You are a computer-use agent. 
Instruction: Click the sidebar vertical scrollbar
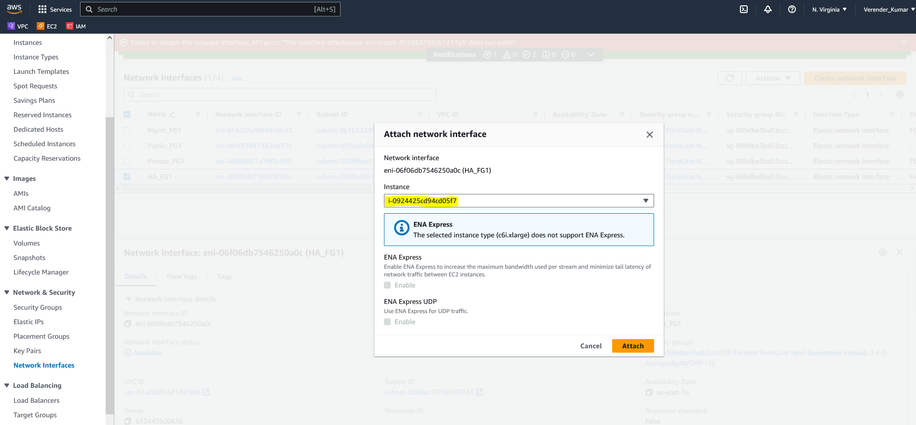tap(108, 266)
